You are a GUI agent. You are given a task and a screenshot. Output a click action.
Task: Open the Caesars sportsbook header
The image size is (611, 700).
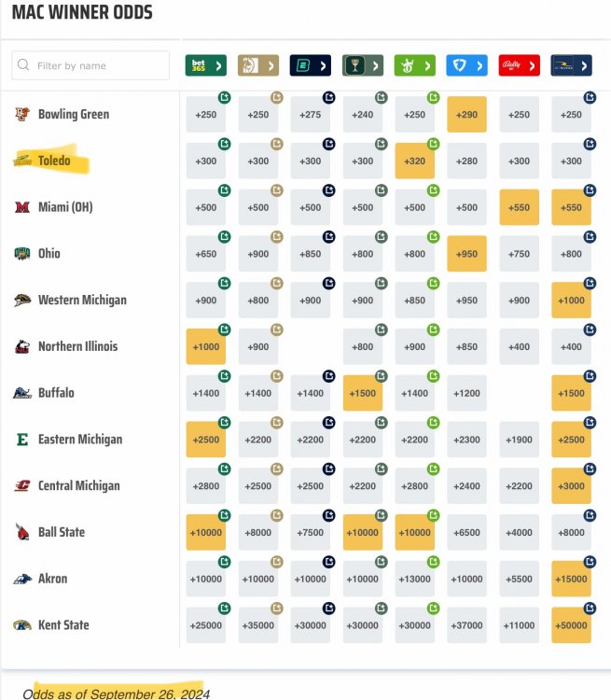(363, 65)
